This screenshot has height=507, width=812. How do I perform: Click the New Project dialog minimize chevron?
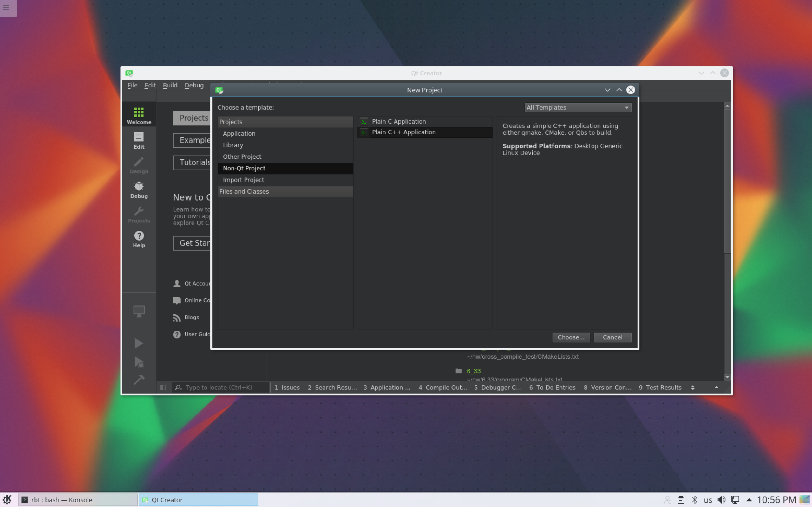pyautogui.click(x=607, y=90)
